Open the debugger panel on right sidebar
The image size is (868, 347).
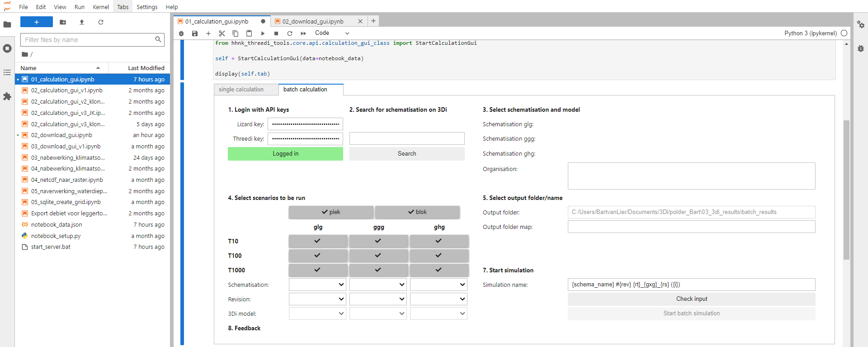click(861, 48)
